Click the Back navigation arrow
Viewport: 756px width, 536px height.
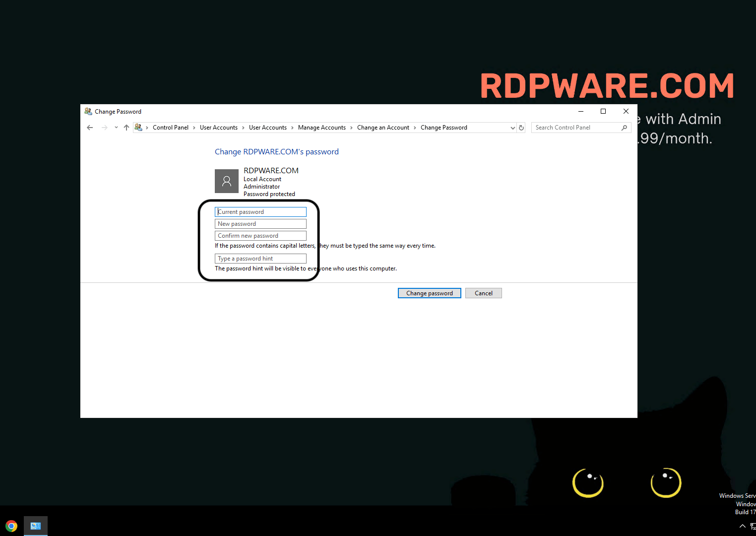click(x=90, y=128)
